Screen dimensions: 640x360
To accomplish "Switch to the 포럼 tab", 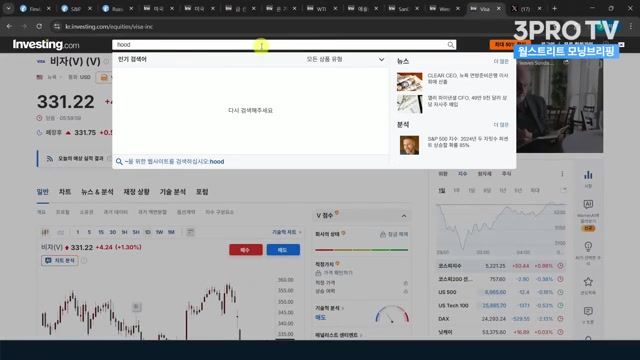I will 202,192.
